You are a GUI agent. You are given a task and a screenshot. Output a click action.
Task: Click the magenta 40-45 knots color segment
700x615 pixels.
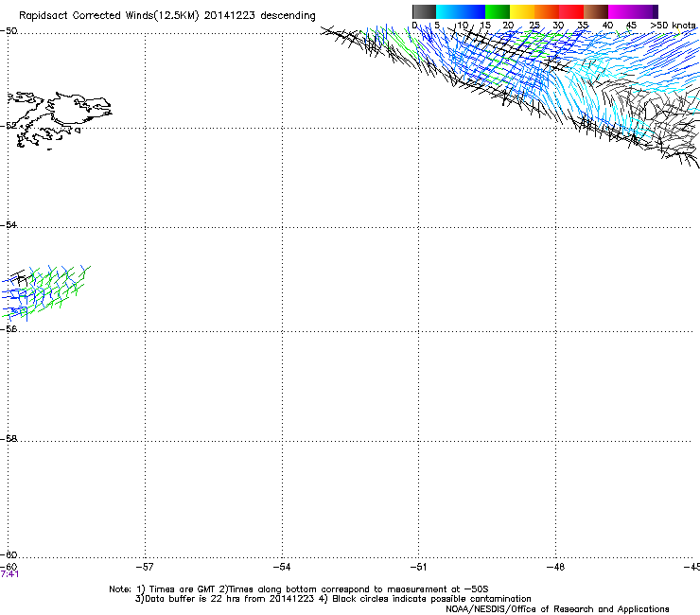pyautogui.click(x=621, y=11)
